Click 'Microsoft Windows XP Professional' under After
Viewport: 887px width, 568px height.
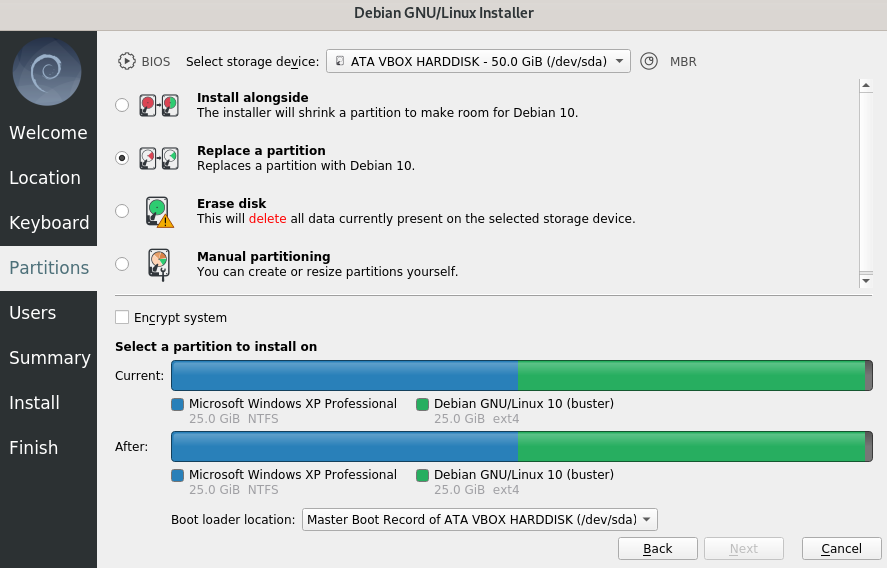[x=292, y=474]
